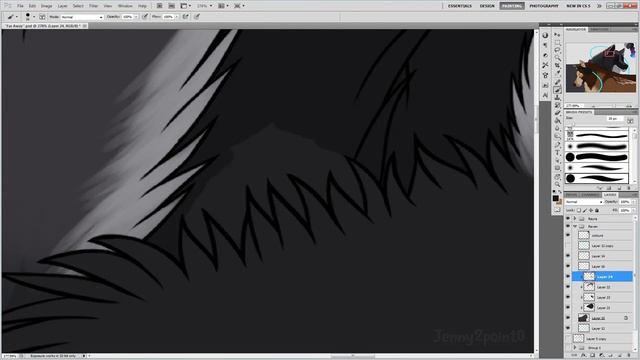Toggle lock transparent pixels
This screenshot has width=640, height=360.
pyautogui.click(x=579, y=211)
